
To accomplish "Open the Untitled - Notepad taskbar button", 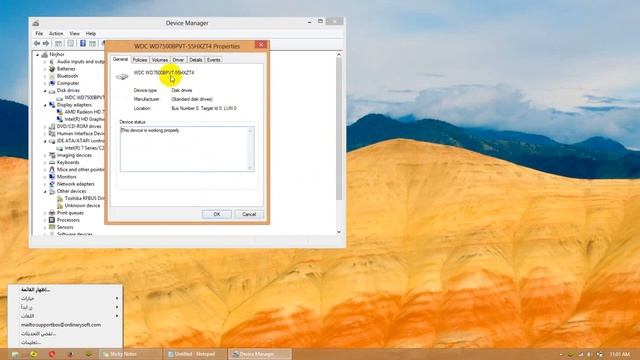I will point(195,354).
